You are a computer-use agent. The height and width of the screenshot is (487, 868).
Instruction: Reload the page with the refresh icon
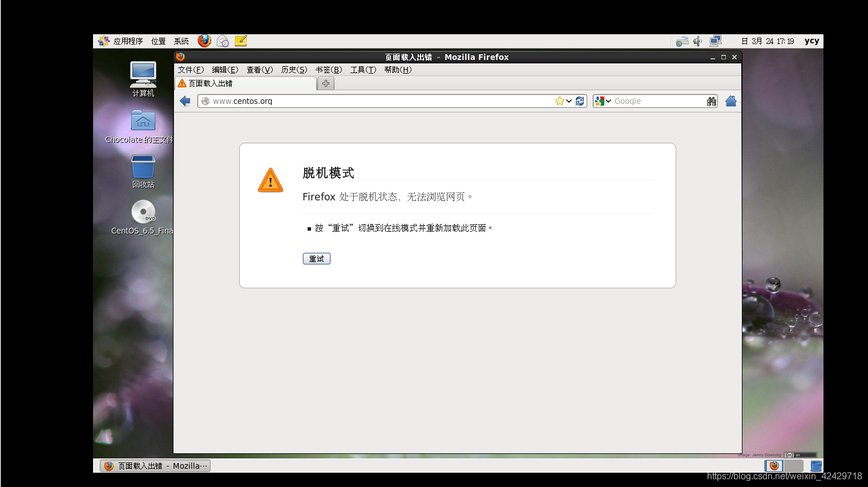[x=580, y=101]
